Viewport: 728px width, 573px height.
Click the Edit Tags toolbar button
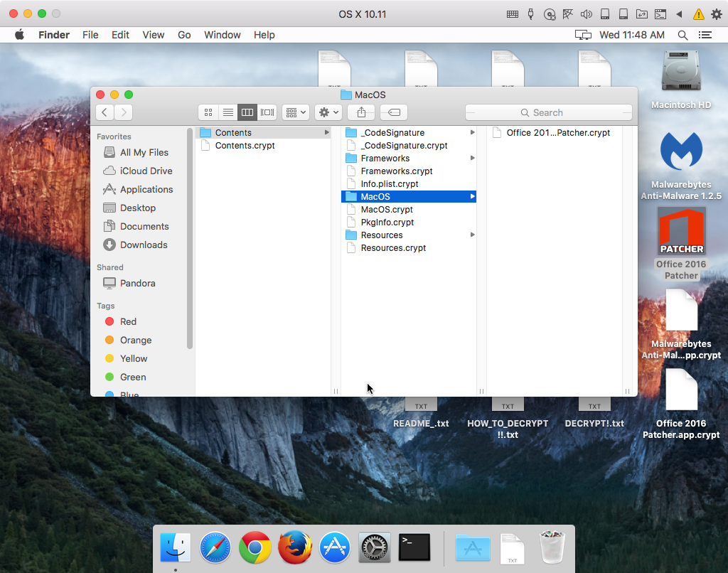click(394, 112)
